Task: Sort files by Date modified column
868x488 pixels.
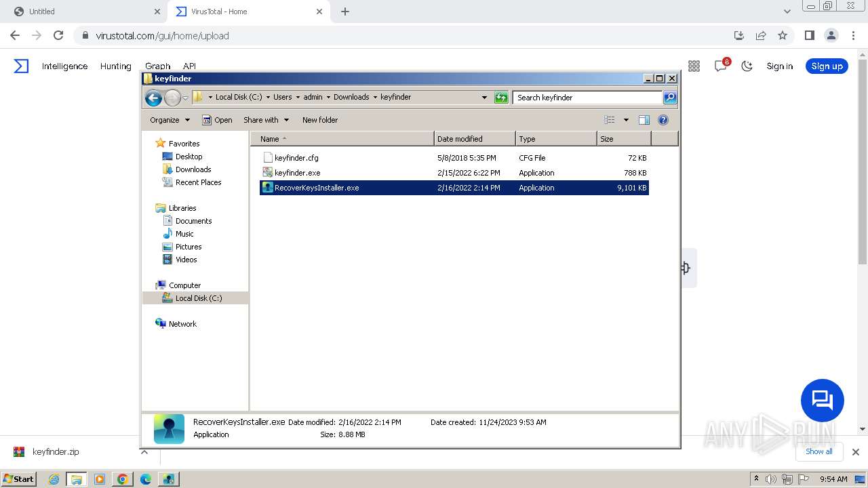Action: (475, 139)
